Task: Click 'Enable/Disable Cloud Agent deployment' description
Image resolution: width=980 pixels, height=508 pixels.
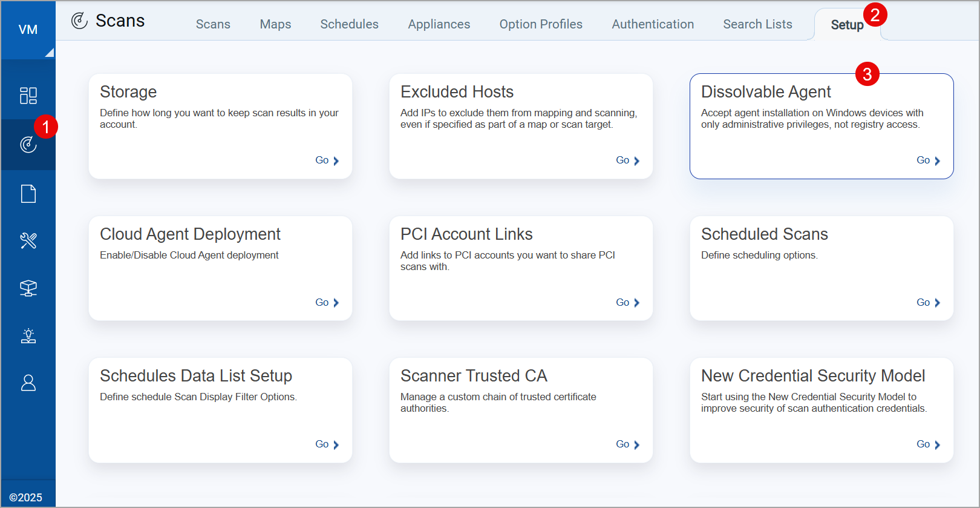Action: [189, 256]
